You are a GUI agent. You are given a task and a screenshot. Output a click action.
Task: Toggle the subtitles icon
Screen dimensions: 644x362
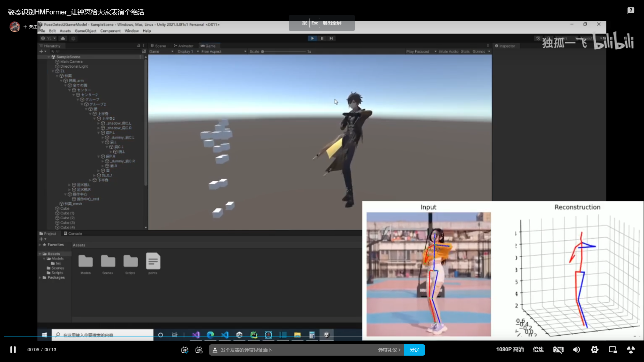558,350
